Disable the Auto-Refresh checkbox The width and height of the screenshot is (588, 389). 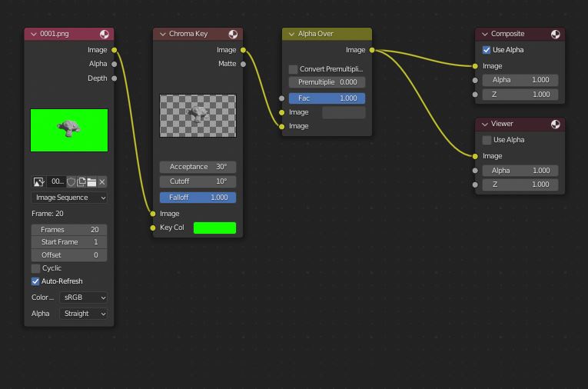pos(36,281)
